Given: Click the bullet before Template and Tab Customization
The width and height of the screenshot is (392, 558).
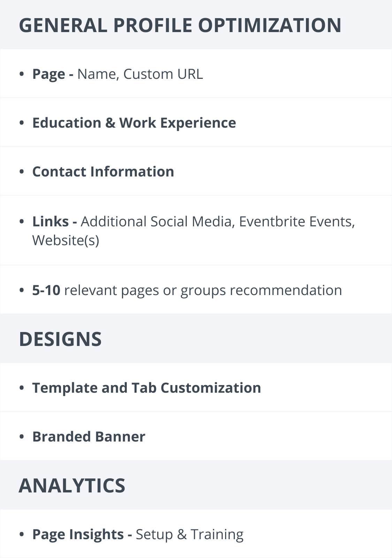Looking at the screenshot, I should 22,388.
